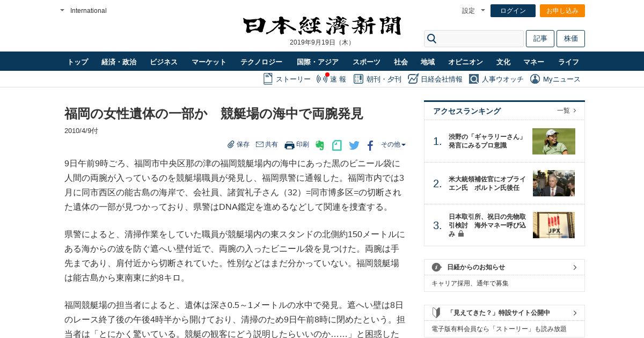Share article via 共有 mail icon
Screen dimensions: 644x338
tap(260, 144)
